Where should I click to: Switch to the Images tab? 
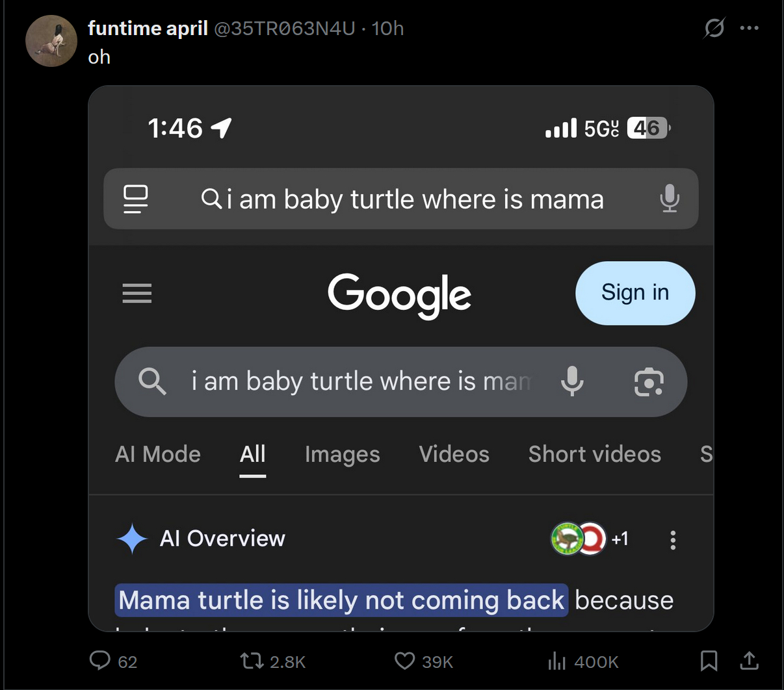click(x=342, y=454)
